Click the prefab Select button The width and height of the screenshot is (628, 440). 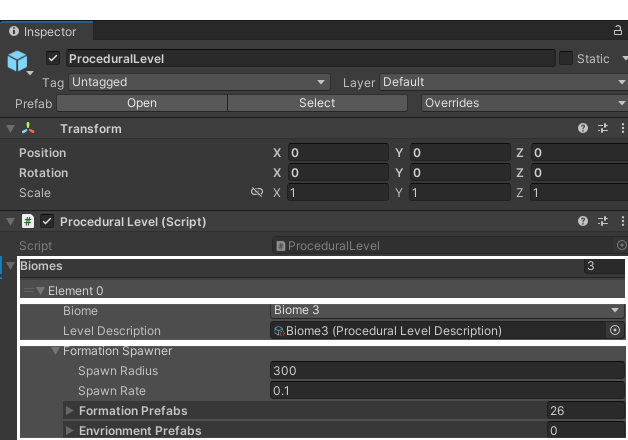tap(317, 103)
